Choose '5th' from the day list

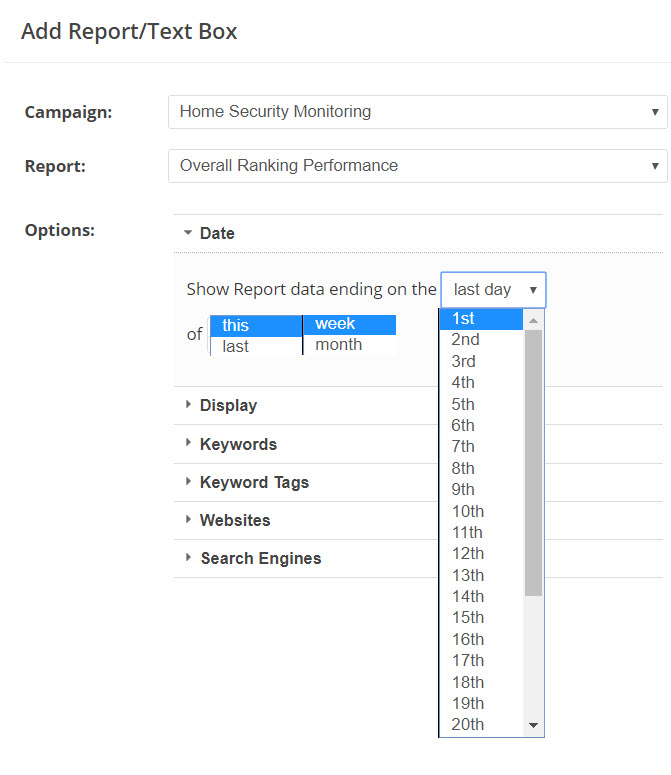[x=481, y=404]
